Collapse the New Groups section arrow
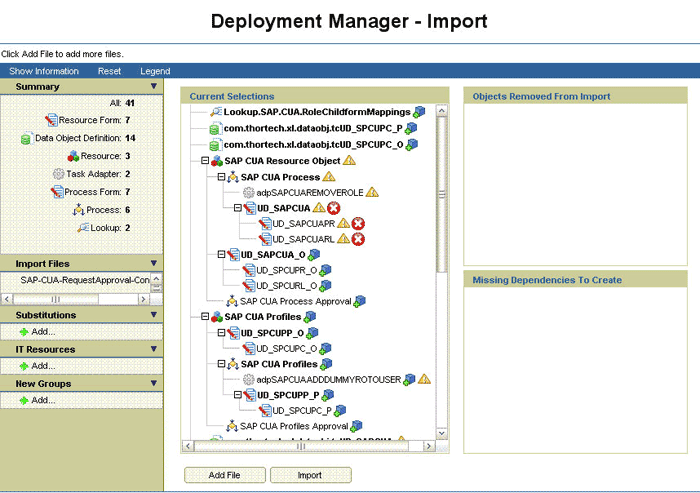This screenshot has width=700, height=493. pyautogui.click(x=154, y=383)
